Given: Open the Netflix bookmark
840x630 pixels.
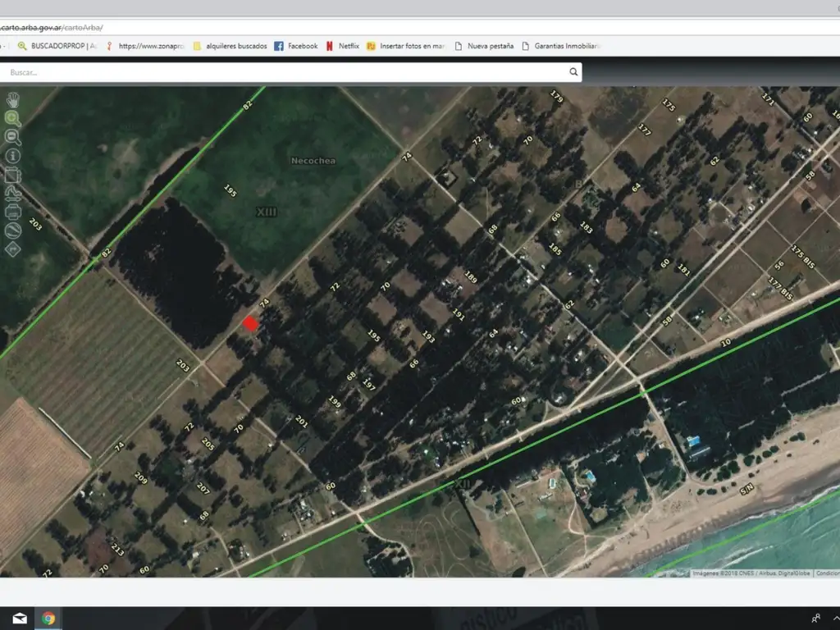Looking at the screenshot, I should pyautogui.click(x=343, y=46).
